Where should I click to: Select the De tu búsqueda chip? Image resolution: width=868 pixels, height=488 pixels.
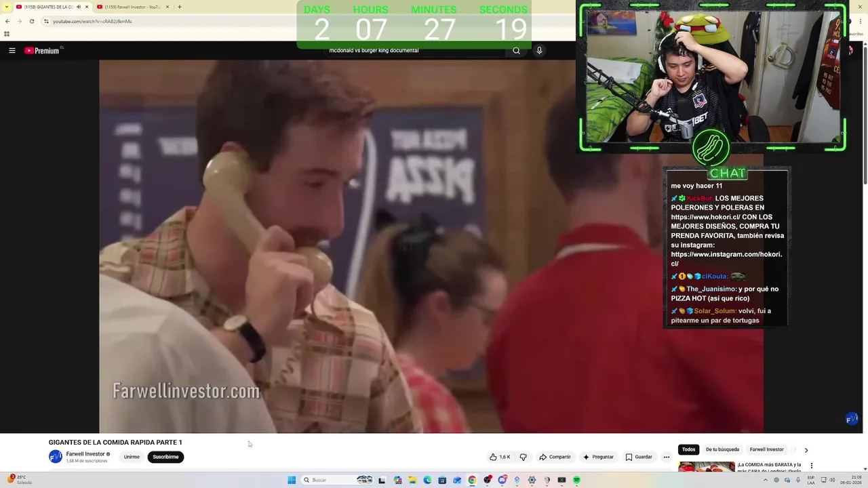[722, 449]
